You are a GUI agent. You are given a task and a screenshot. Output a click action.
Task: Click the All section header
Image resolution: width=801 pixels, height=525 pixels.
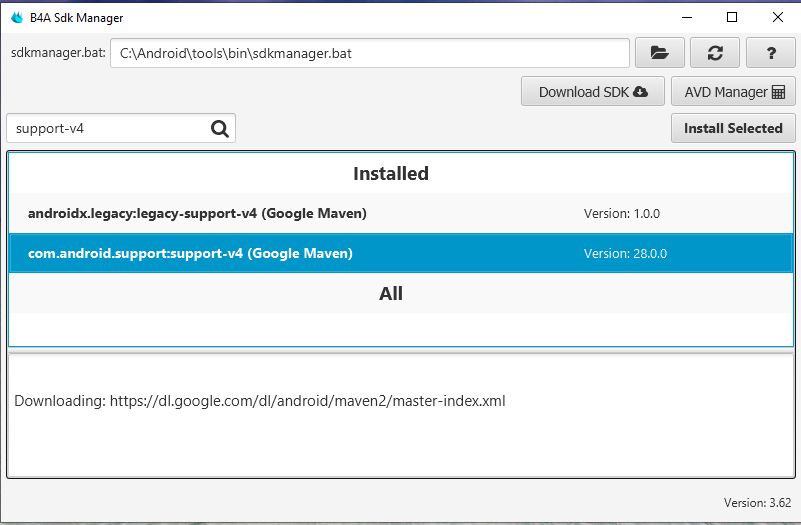pyautogui.click(x=391, y=294)
